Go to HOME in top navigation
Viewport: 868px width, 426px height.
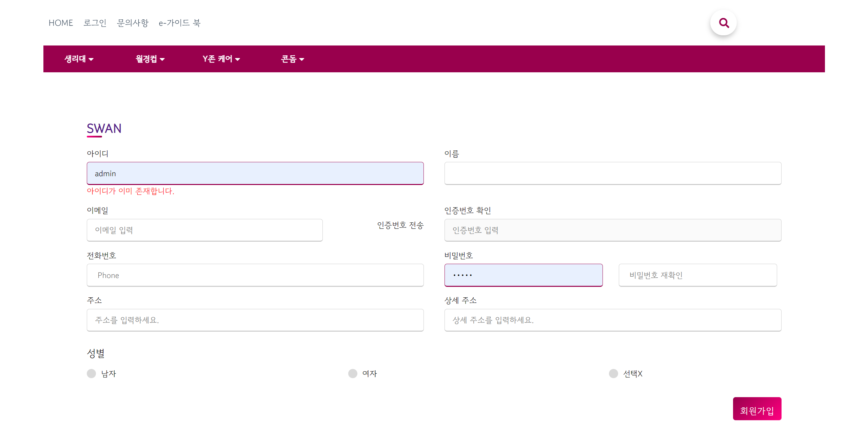pyautogui.click(x=61, y=23)
